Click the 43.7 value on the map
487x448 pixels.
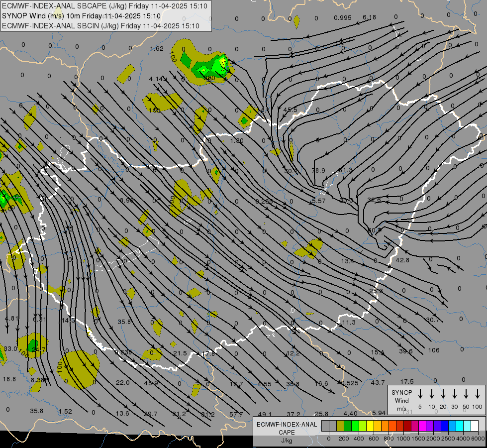(378, 383)
